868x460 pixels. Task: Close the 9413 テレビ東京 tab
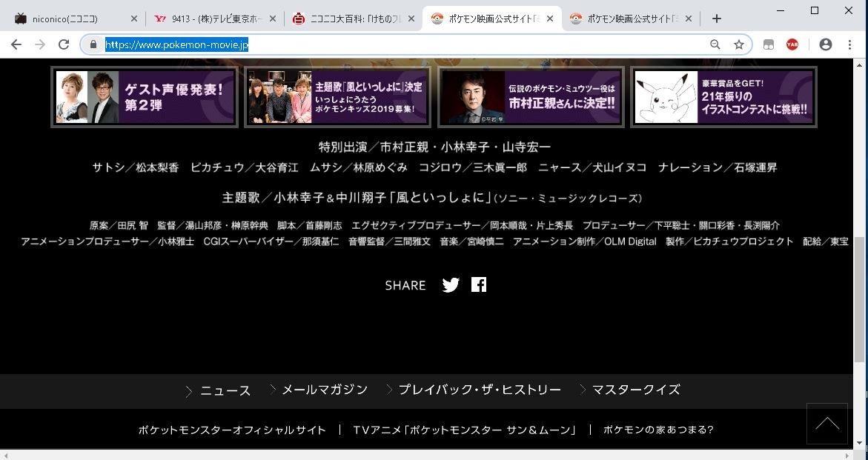click(272, 19)
